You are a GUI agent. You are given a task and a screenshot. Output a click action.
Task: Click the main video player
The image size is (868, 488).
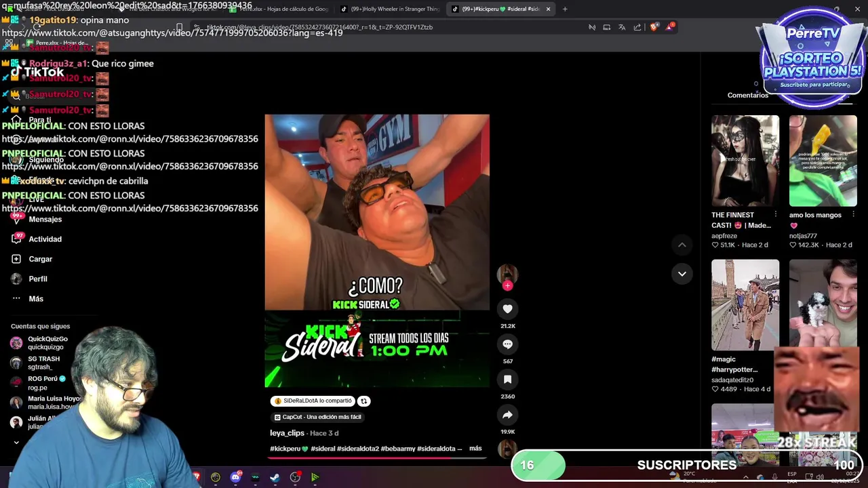pyautogui.click(x=377, y=251)
